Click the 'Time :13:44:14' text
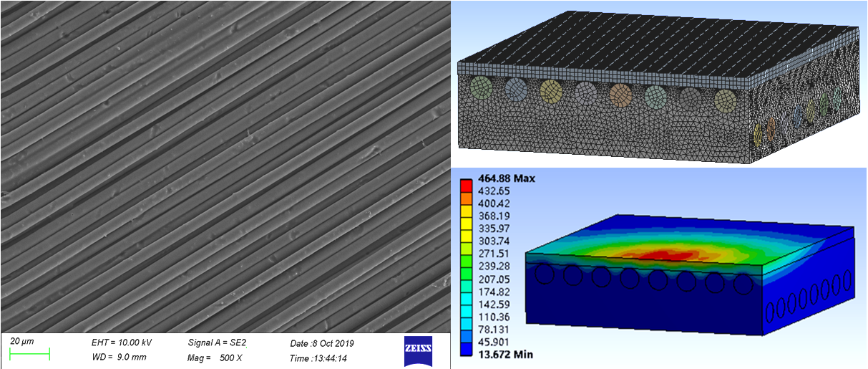The image size is (868, 369). 318,357
